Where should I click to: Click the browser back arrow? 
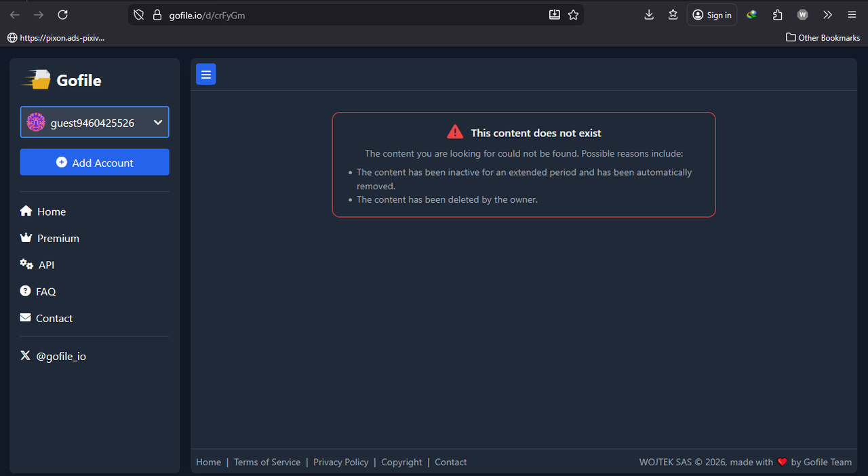point(14,15)
